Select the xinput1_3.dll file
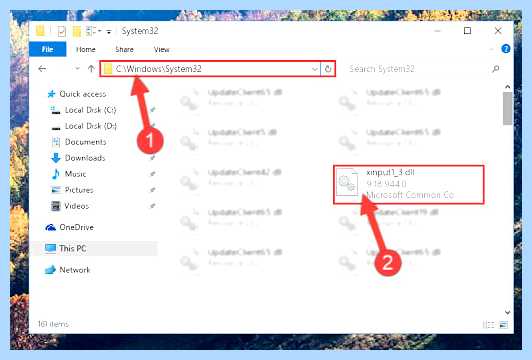The image size is (532, 360). click(408, 185)
